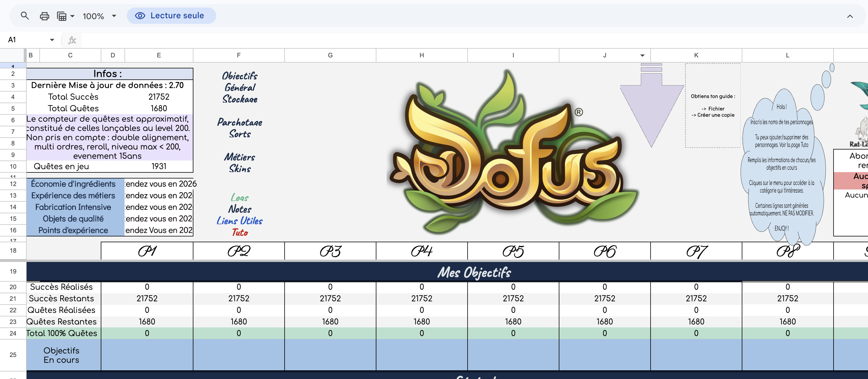Select the P2 character header cell
868x379 pixels.
point(239,251)
